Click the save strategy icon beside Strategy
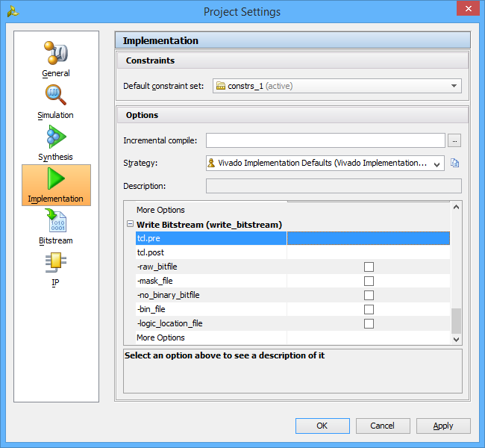Screen dimensions: 485x448 click(x=454, y=163)
